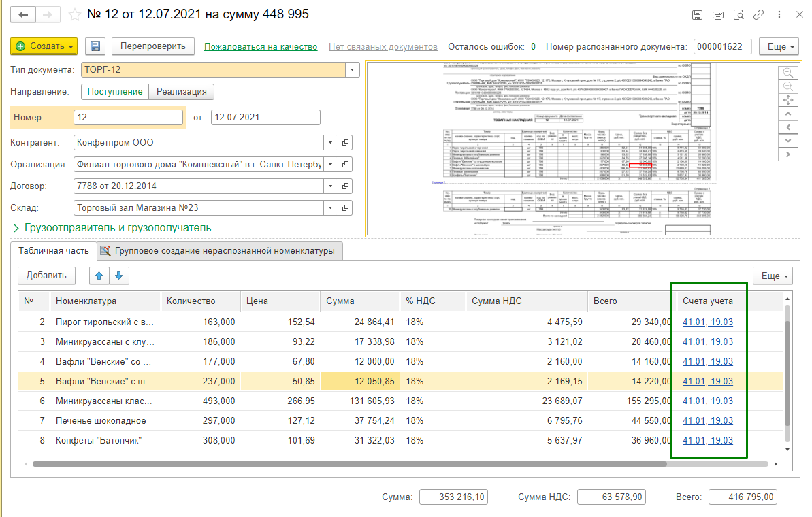The image size is (812, 517).
Task: Zoom in on the scanned document preview
Action: pyautogui.click(x=787, y=72)
